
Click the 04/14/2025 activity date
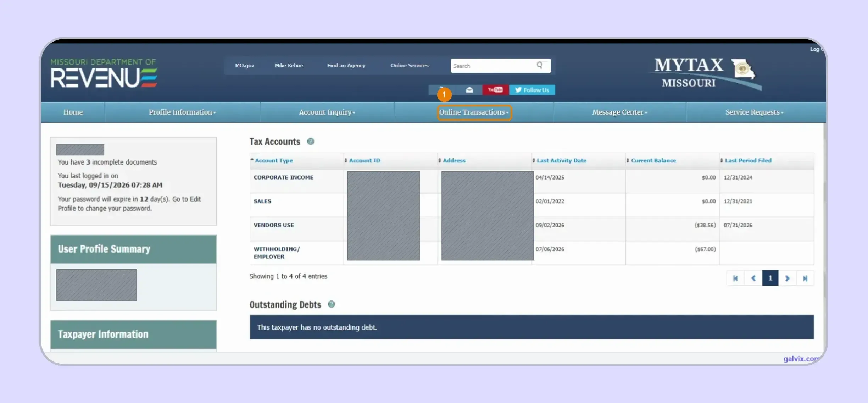coord(550,177)
